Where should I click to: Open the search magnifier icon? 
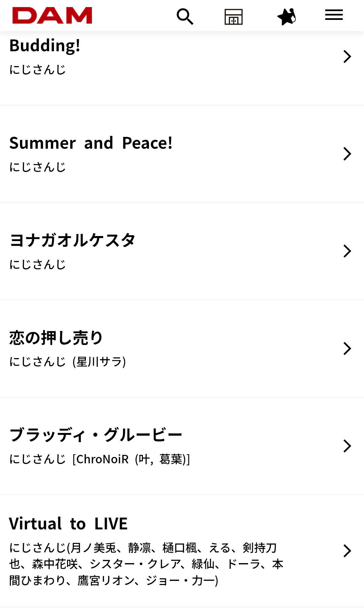185,17
